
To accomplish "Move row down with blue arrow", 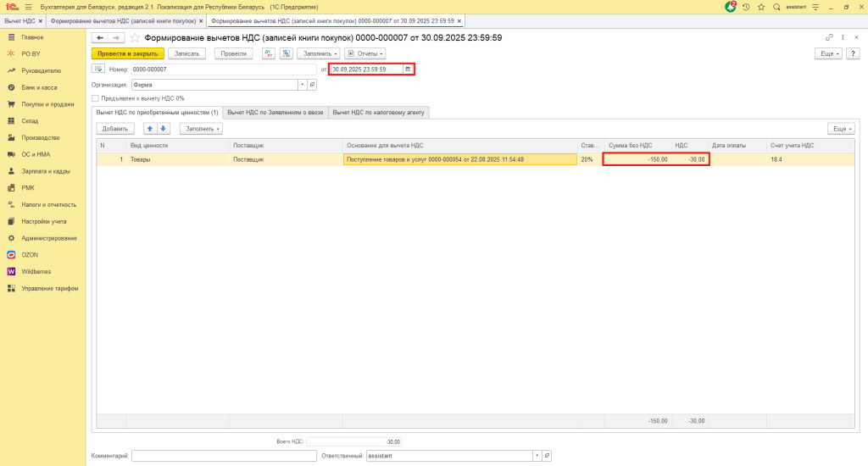I will [164, 129].
